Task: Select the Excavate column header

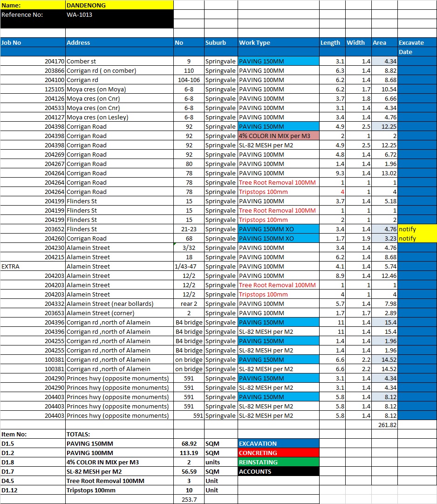Action: 417,42
